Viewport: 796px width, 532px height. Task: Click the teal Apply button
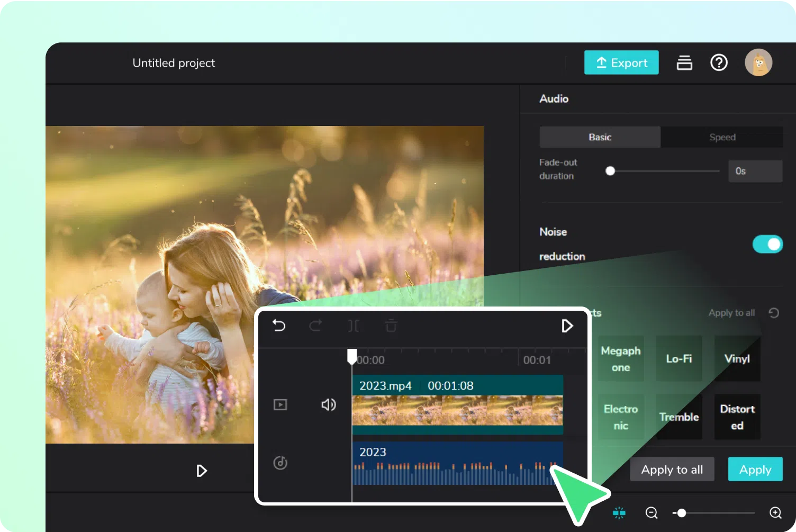755,469
